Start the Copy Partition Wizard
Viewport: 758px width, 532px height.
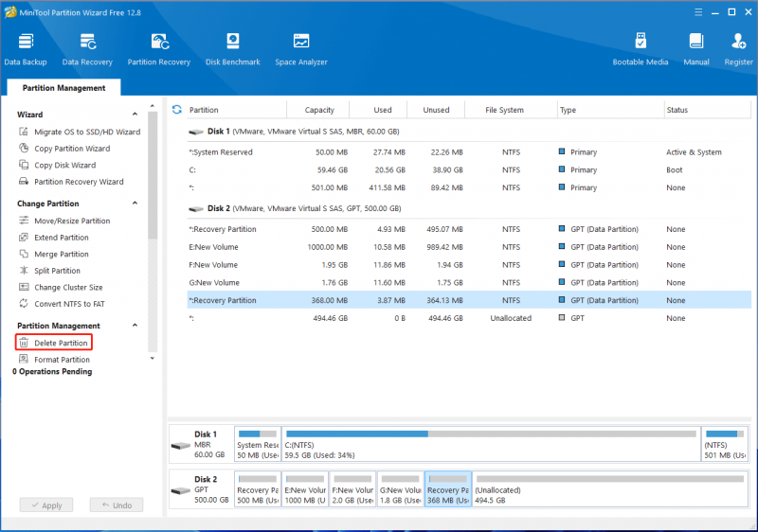pos(64,149)
